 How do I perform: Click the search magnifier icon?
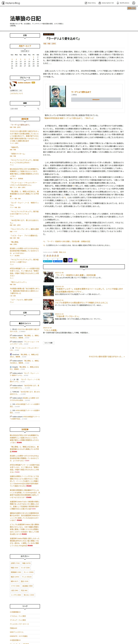click(x=38, y=109)
